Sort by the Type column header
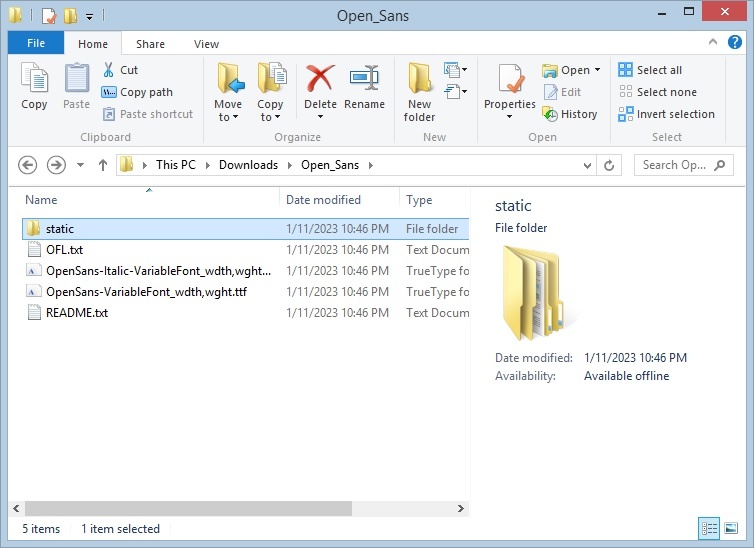 (435, 199)
